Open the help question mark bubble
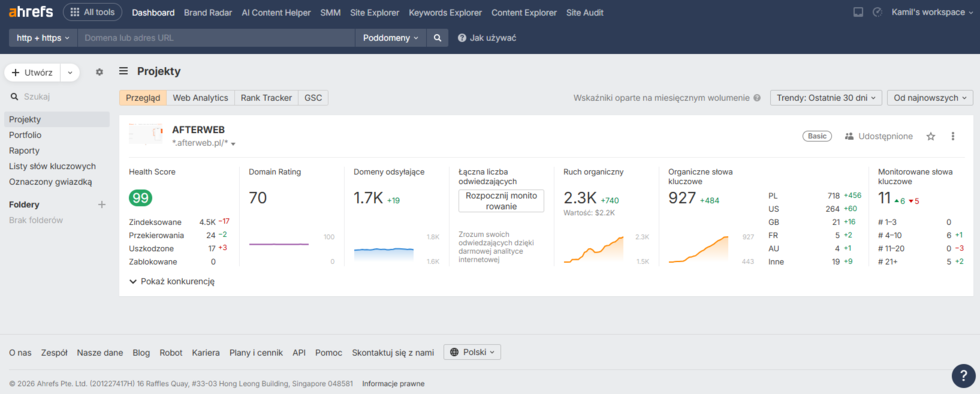This screenshot has height=394, width=980. click(963, 375)
